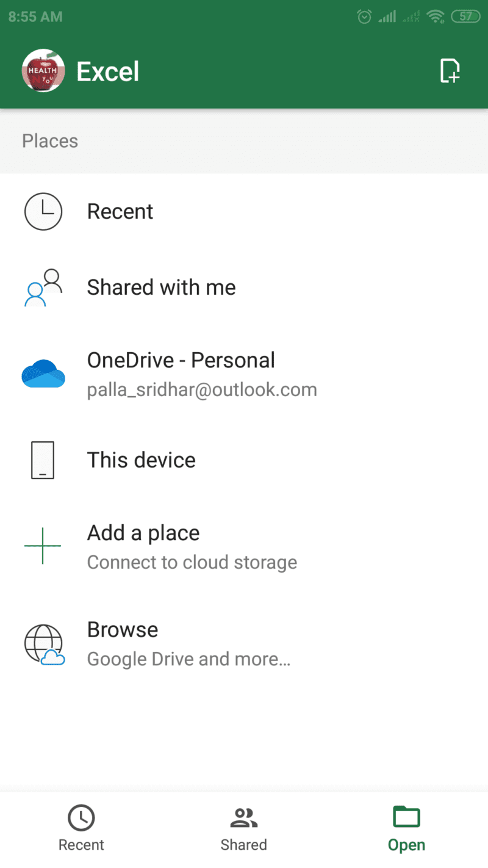
Task: Open the profile avatar picture
Action: pos(43,71)
